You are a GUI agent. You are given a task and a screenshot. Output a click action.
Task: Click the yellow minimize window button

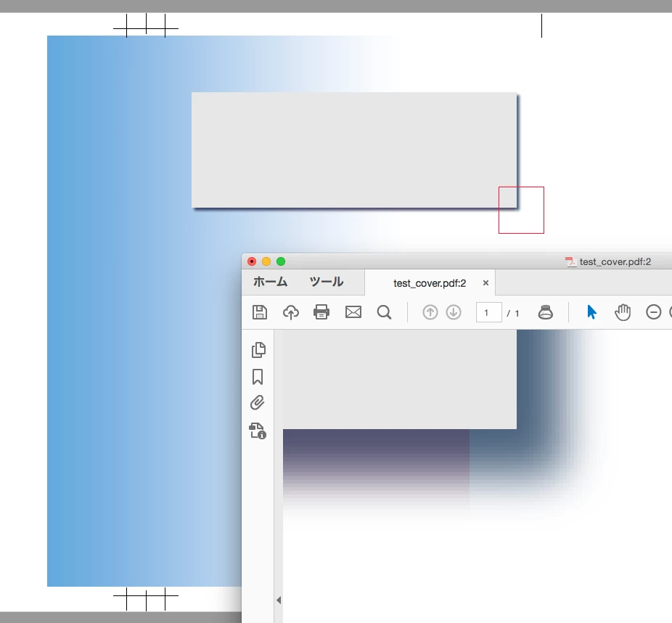pos(266,261)
